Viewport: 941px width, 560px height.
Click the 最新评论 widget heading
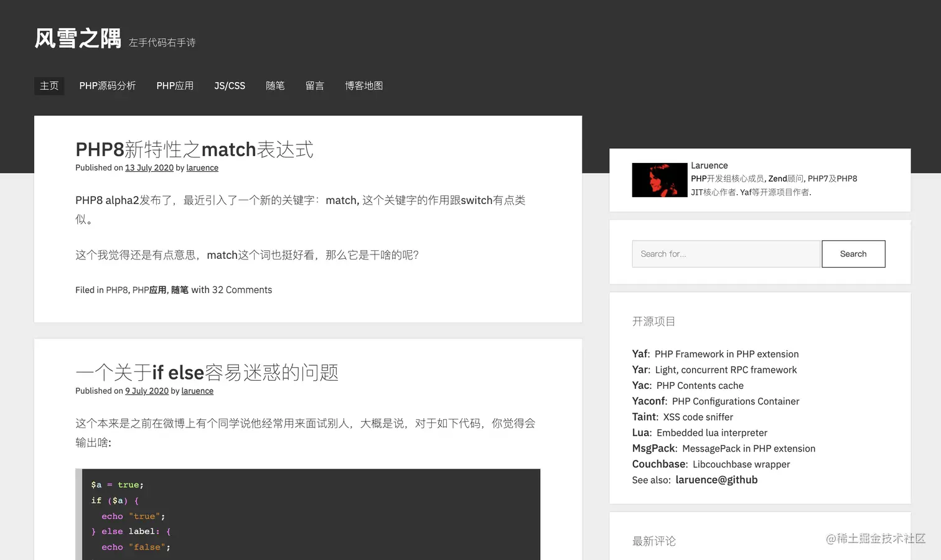(653, 541)
